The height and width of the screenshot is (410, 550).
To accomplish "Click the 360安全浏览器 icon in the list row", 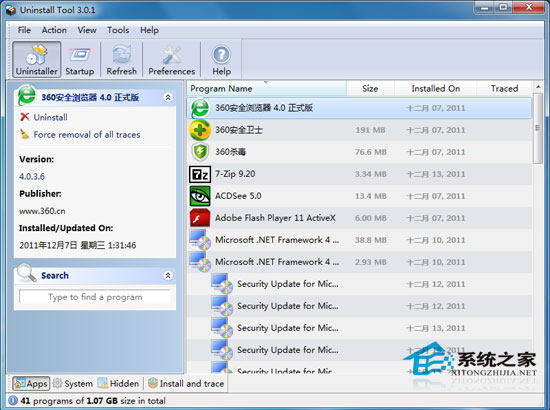I will coord(200,108).
